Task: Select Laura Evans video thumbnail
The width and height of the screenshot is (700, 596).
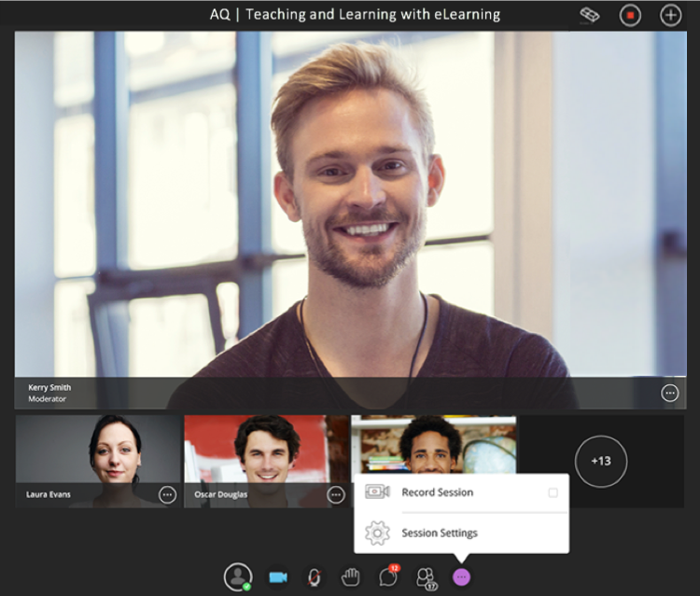Action: click(98, 462)
